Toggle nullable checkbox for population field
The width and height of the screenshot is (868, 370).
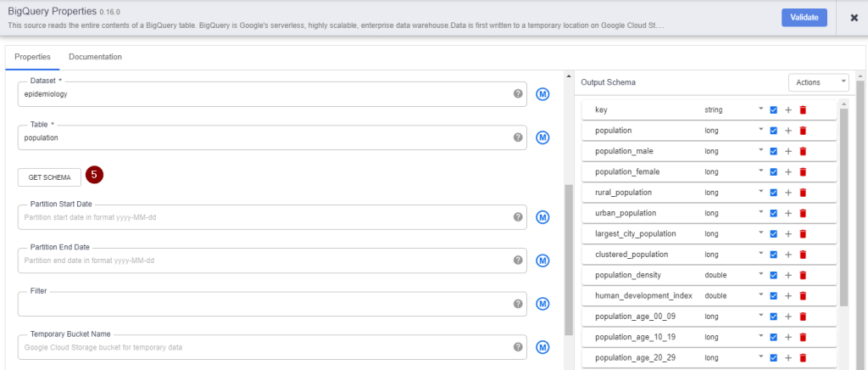tap(773, 131)
